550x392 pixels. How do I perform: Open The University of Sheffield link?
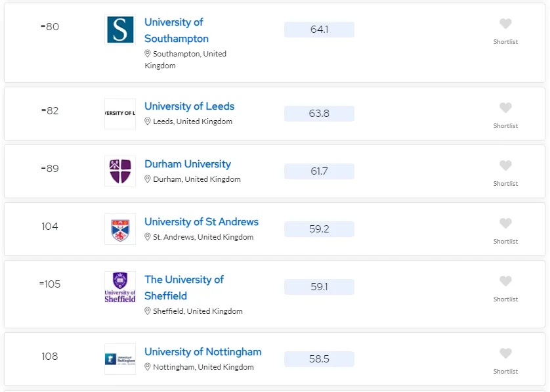184,288
